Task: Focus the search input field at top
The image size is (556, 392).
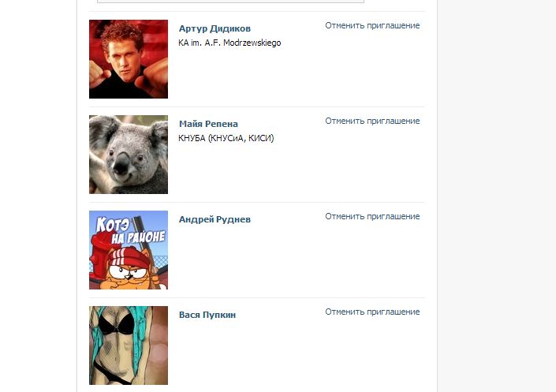Action: tap(230, 2)
